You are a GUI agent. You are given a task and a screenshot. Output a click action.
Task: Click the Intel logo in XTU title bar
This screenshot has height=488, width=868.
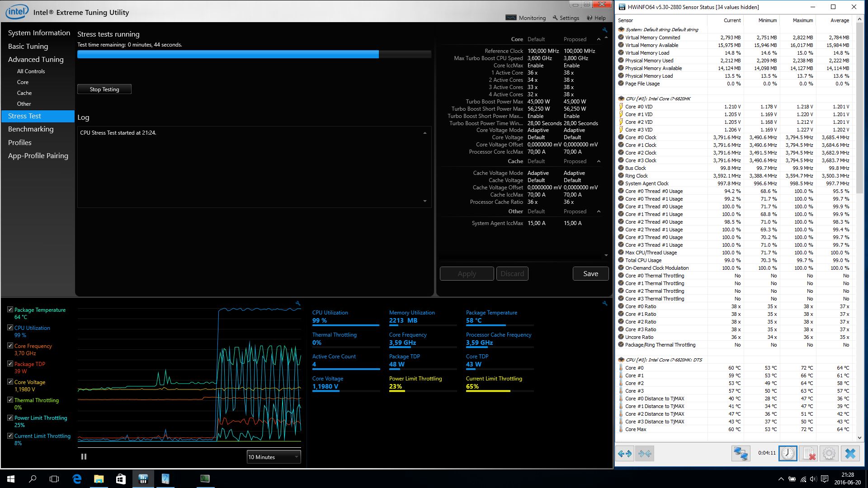[x=17, y=12]
